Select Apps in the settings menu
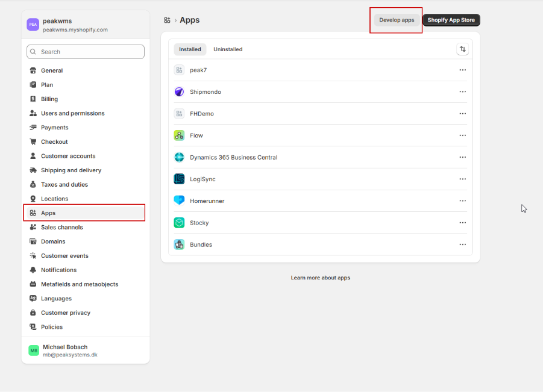Image resolution: width=543 pixels, height=392 pixels. click(x=84, y=213)
